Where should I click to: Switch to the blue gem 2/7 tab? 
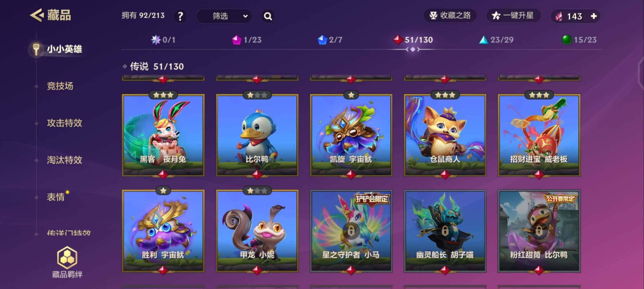tap(330, 40)
